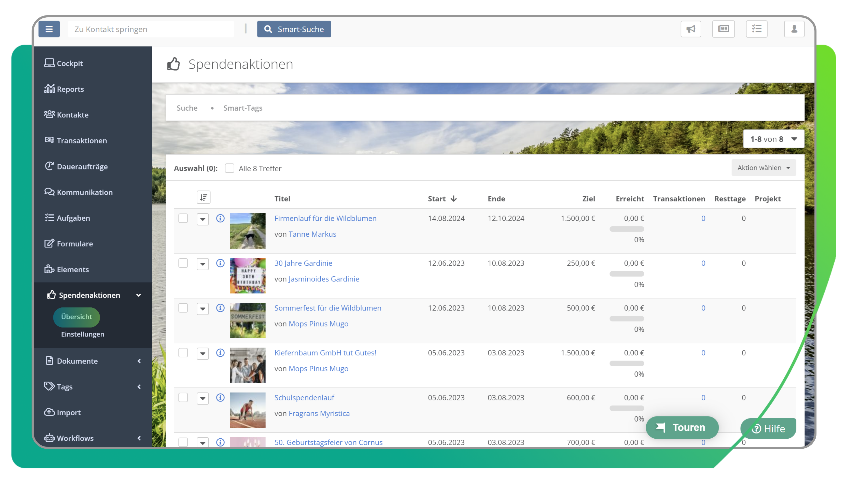This screenshot has height=488, width=868.
Task: Switch to the Smart-Tags tab
Action: (242, 108)
